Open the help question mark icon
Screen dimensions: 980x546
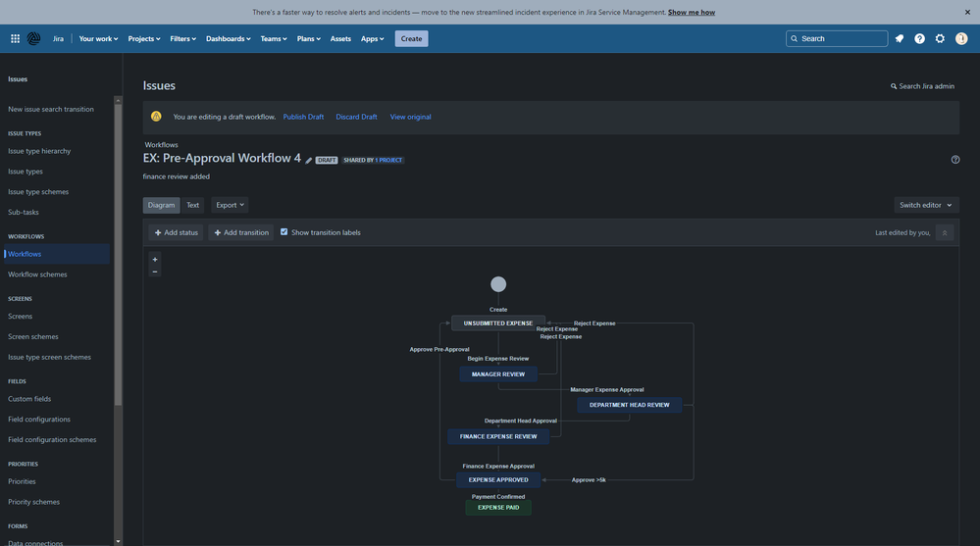919,39
